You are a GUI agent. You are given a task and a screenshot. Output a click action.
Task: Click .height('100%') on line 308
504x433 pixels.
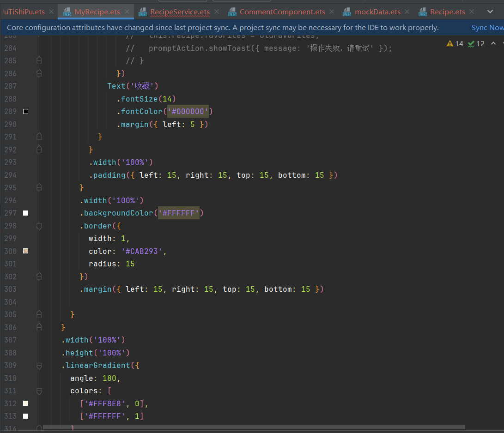point(96,353)
